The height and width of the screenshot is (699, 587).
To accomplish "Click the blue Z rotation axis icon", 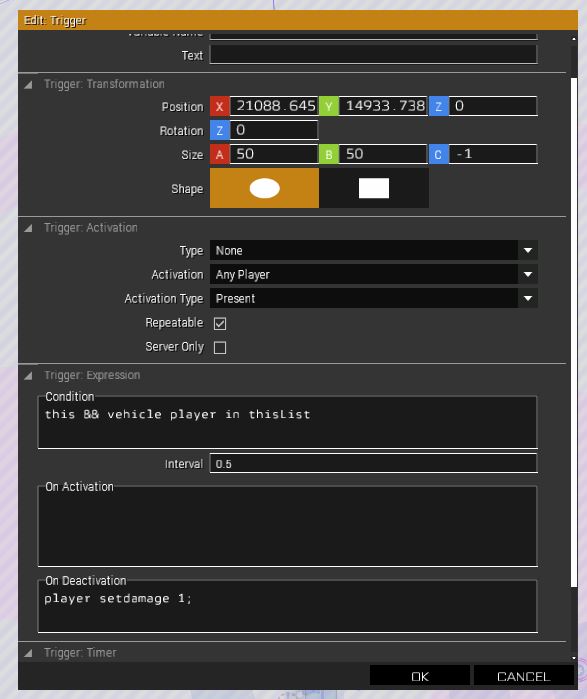I will [220, 131].
